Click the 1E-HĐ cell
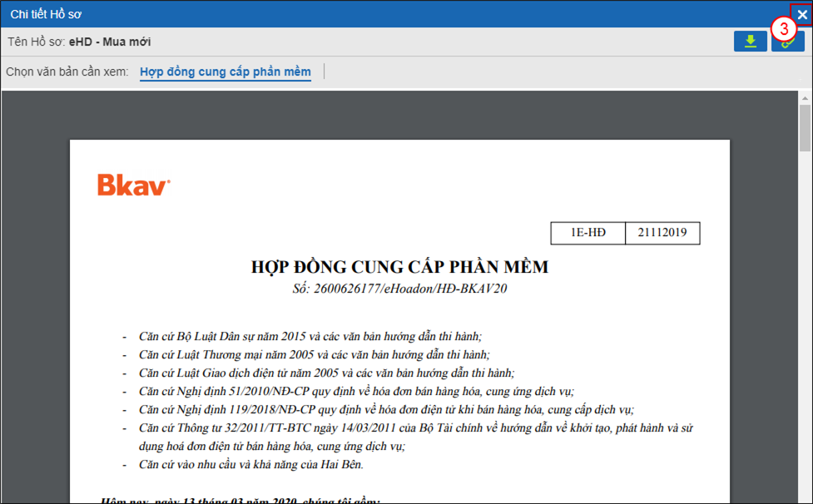The height and width of the screenshot is (504, 813). [588, 233]
